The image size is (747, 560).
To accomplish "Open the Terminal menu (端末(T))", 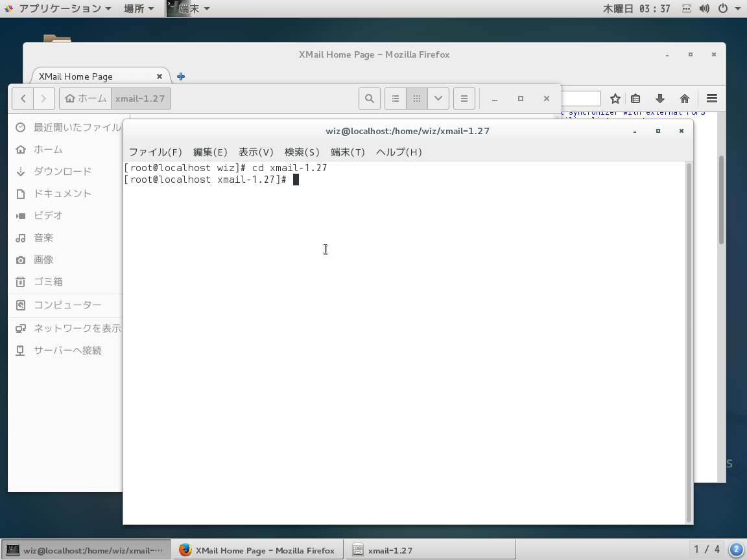I will click(348, 152).
